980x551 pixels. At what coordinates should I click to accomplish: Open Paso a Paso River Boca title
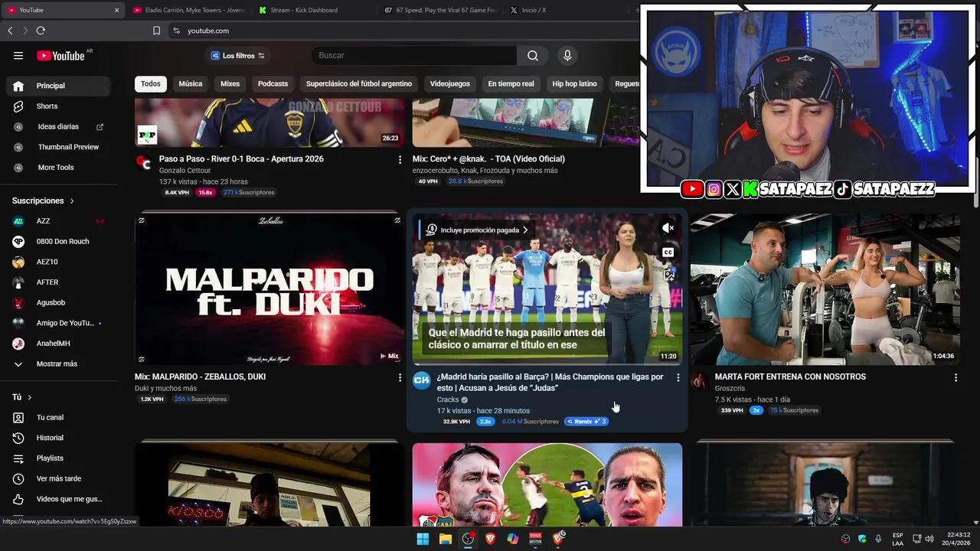click(x=241, y=159)
